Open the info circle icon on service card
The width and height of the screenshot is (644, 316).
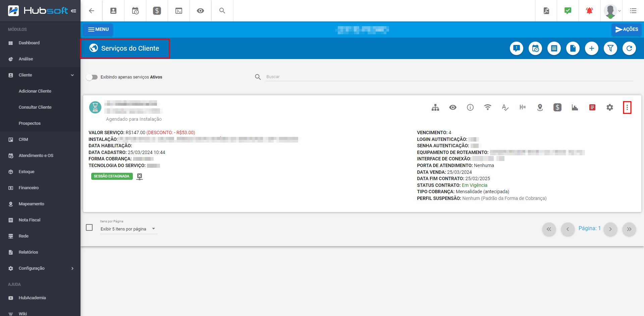(470, 107)
